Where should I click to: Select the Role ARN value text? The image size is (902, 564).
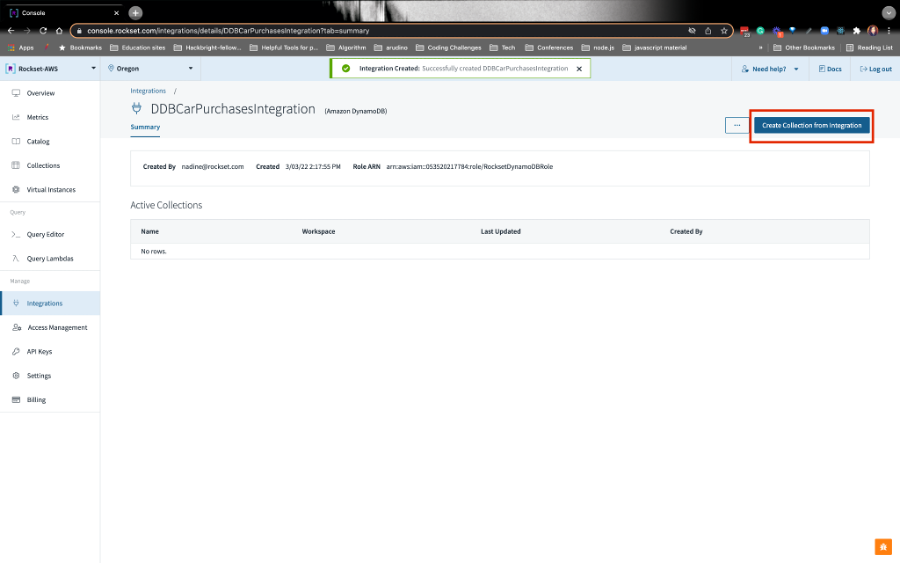(x=469, y=167)
